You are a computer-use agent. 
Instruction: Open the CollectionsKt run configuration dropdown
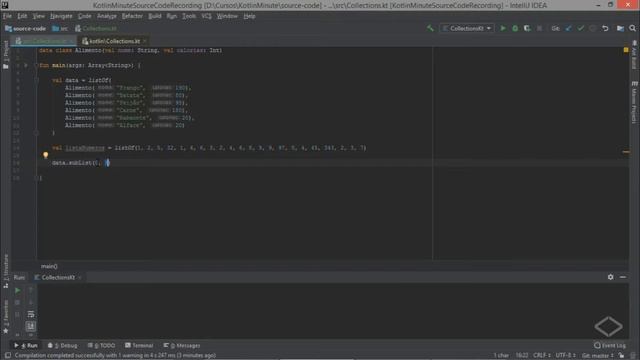[467, 28]
